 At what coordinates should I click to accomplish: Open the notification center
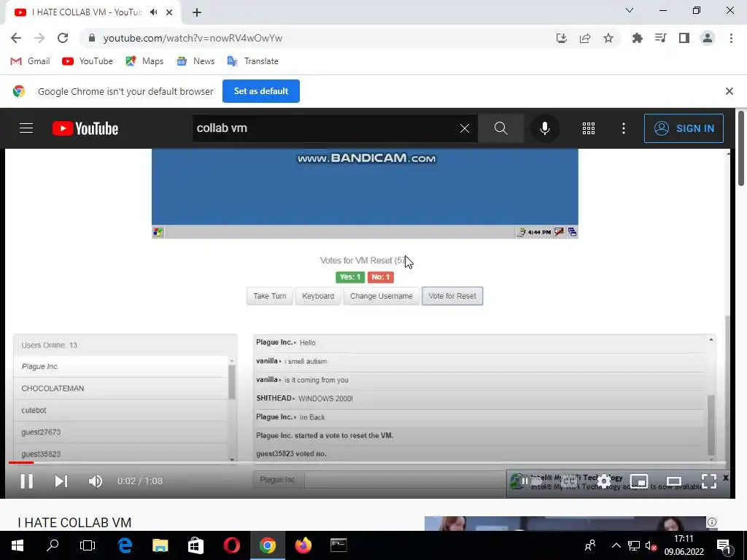[x=724, y=545]
